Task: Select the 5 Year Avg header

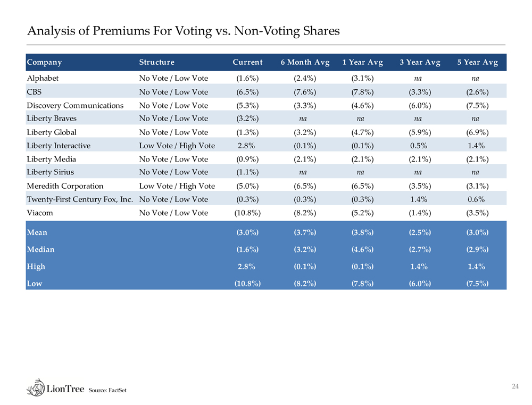Action: [477, 62]
